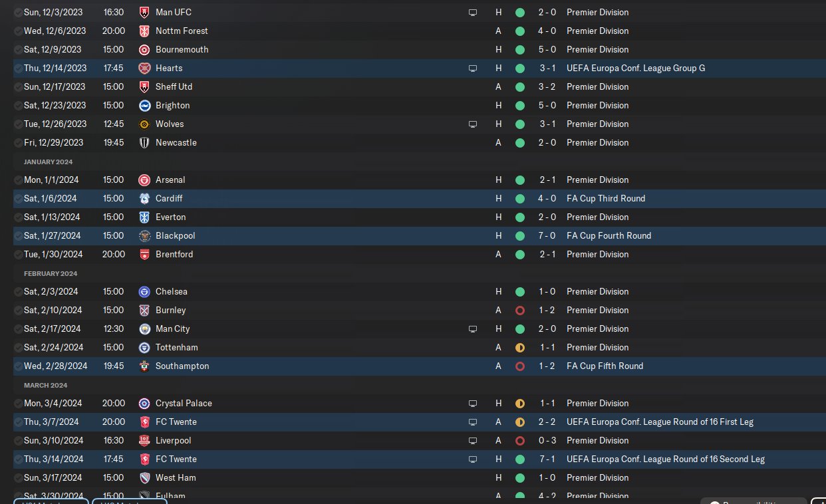Click green win indicator for Blackpool match
Screen dimensions: 826x504
pos(519,235)
